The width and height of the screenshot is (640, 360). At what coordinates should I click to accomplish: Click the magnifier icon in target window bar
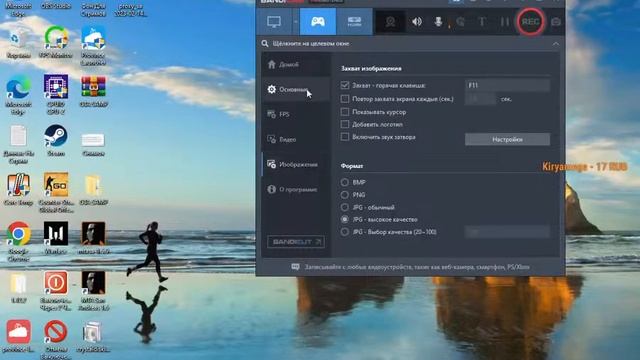click(x=265, y=43)
